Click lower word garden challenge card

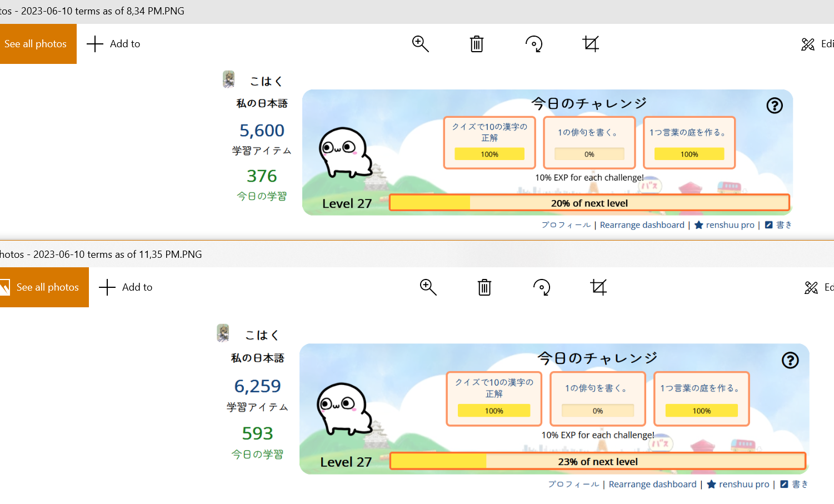point(701,399)
